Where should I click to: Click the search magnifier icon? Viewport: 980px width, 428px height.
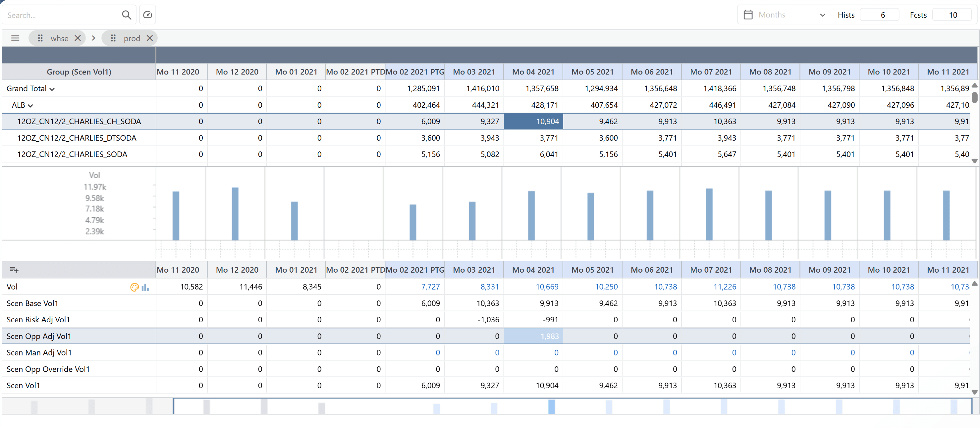pos(126,15)
